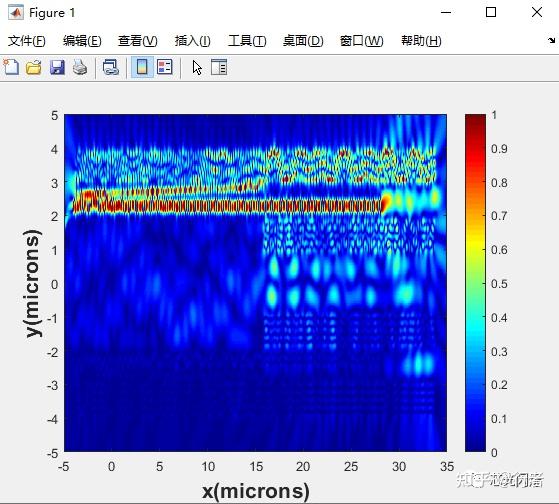
Task: Click the heatmap plot area
Action: [x=255, y=283]
